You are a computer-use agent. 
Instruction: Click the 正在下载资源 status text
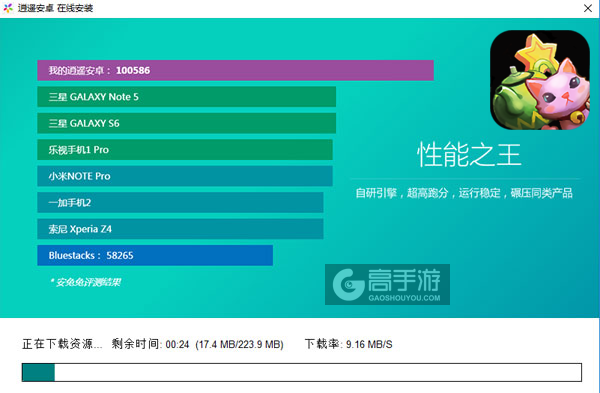click(62, 344)
